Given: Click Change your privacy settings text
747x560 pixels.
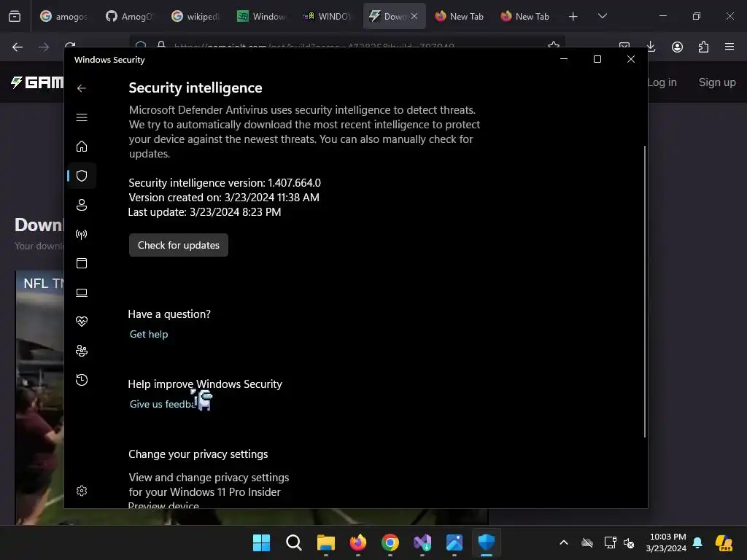Looking at the screenshot, I should (198, 454).
